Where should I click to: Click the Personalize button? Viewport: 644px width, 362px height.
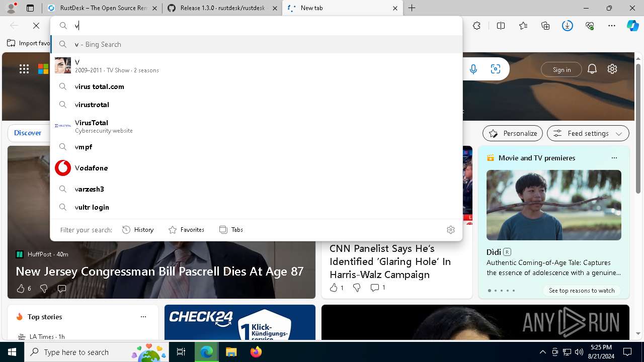[x=513, y=133]
